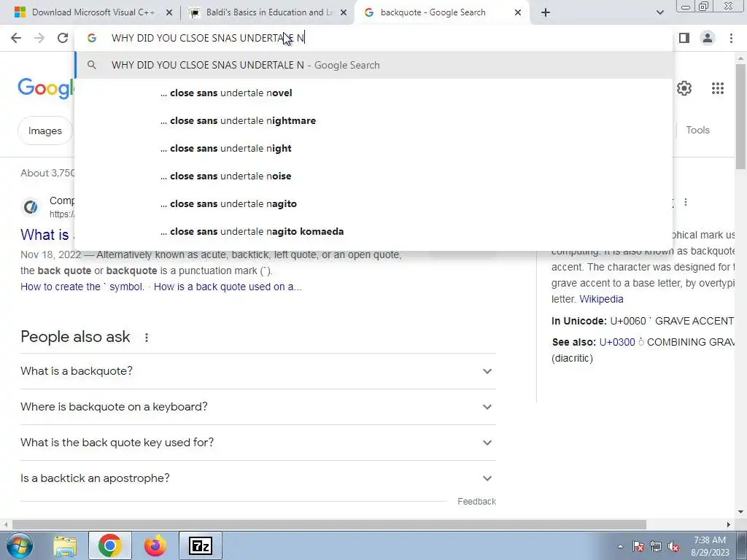Open a new browser tab
Viewport: 747px width, 560px height.
tap(546, 12)
